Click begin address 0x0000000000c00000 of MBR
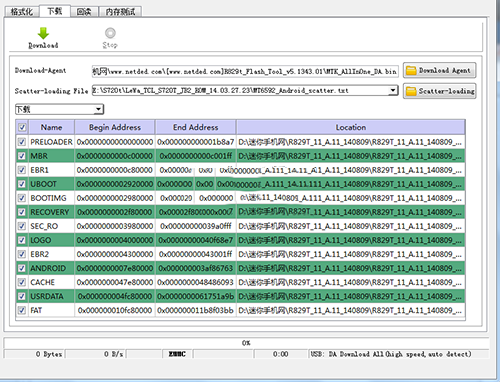The image size is (500, 382). (115, 156)
